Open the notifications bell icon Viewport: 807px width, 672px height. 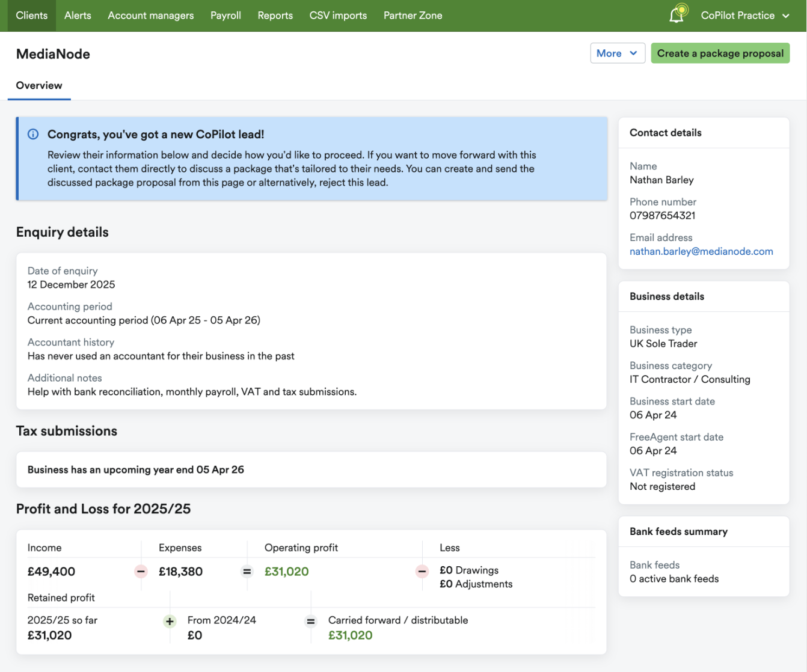[678, 14]
